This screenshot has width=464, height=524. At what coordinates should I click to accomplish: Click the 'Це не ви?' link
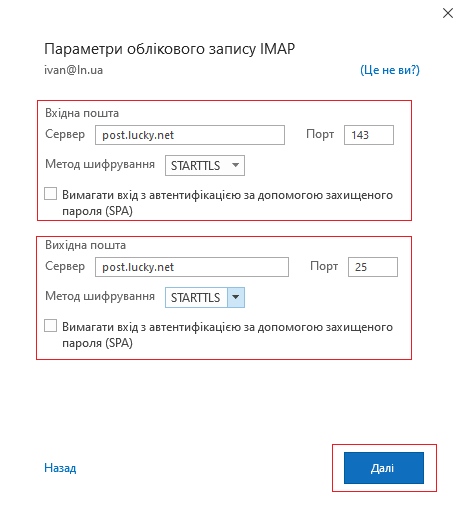click(x=390, y=70)
